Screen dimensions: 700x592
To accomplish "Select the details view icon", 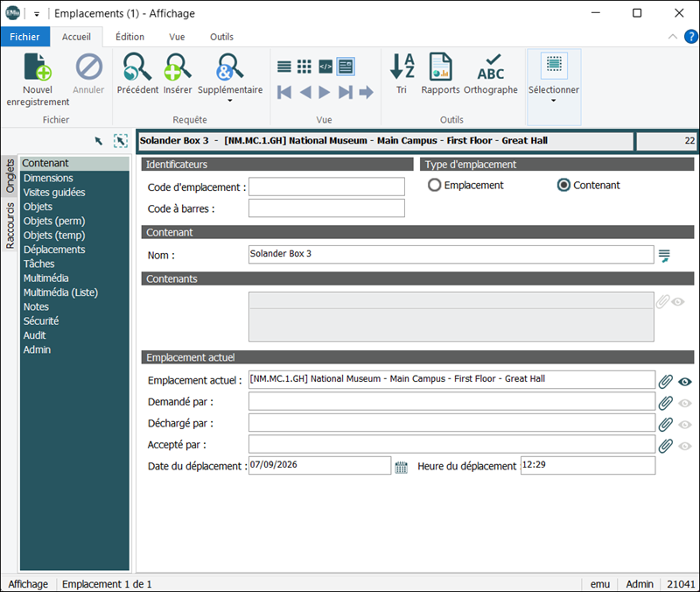I will pos(346,67).
